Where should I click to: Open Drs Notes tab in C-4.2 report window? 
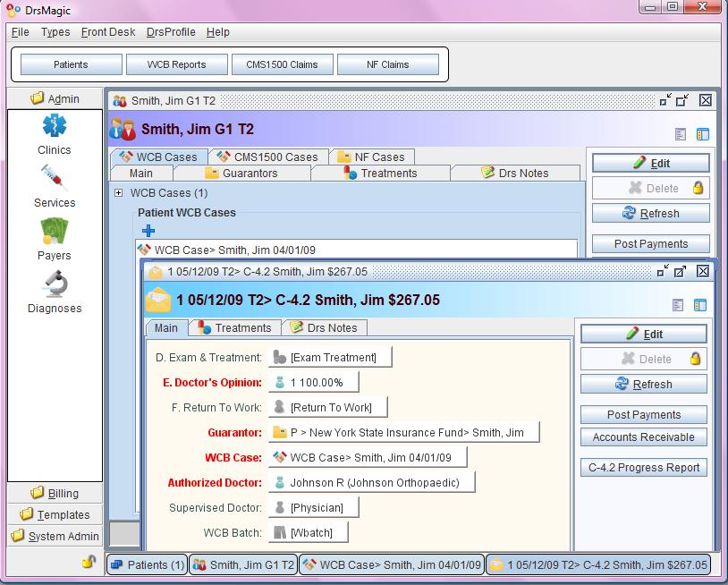[324, 327]
